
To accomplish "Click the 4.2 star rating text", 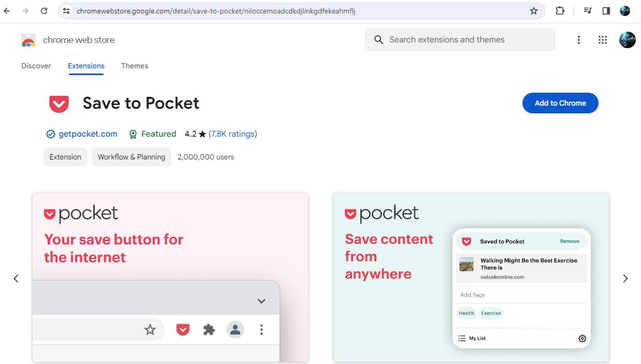I will 195,134.
